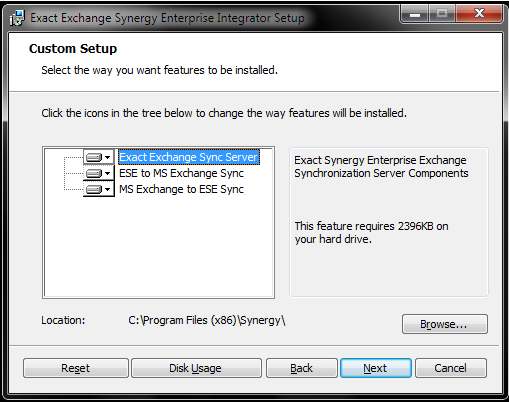Select the ESE to MS Exchange Sync feature
Screen dimensions: 509x402
coord(181,173)
